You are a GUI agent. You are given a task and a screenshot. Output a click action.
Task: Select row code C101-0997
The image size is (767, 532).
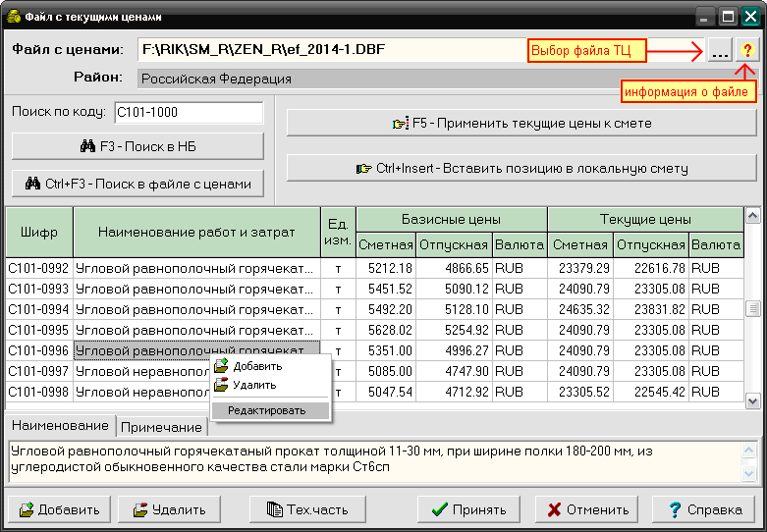38,372
